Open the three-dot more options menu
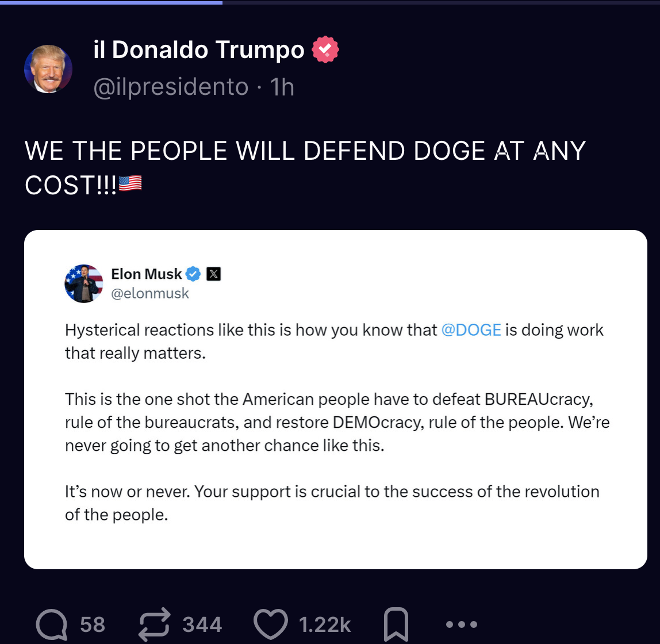The width and height of the screenshot is (660, 644). (x=461, y=624)
